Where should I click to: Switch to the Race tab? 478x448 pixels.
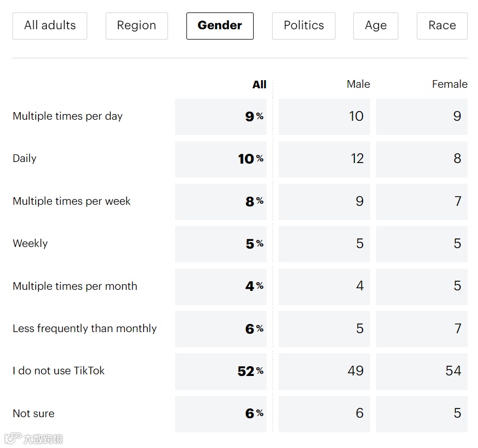pyautogui.click(x=442, y=25)
